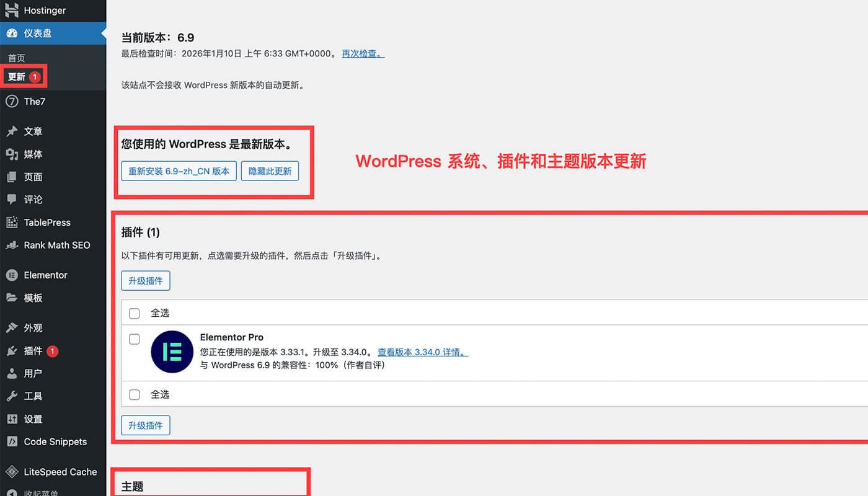Click the 升级插件 upgrade button

click(145, 280)
